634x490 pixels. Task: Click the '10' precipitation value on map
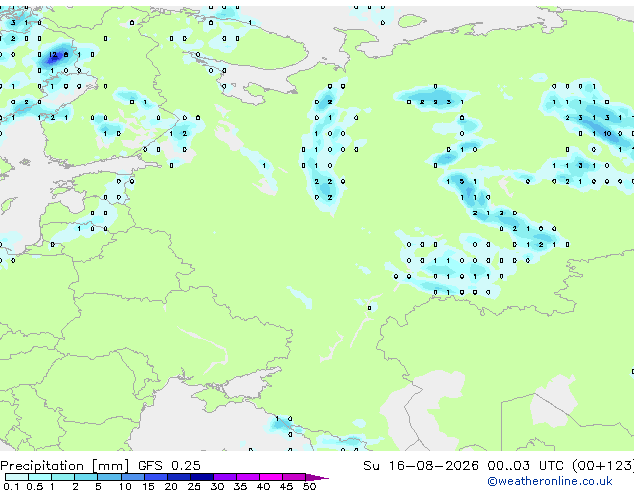click(x=607, y=133)
